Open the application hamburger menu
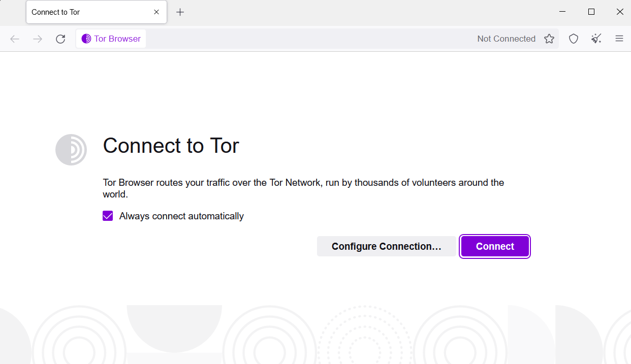Viewport: 631px width, 364px height. click(619, 39)
